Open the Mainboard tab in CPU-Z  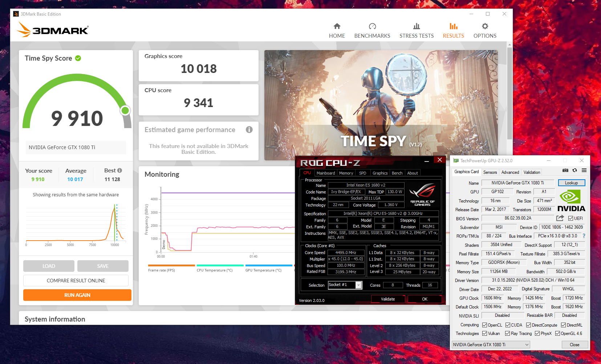(x=325, y=173)
